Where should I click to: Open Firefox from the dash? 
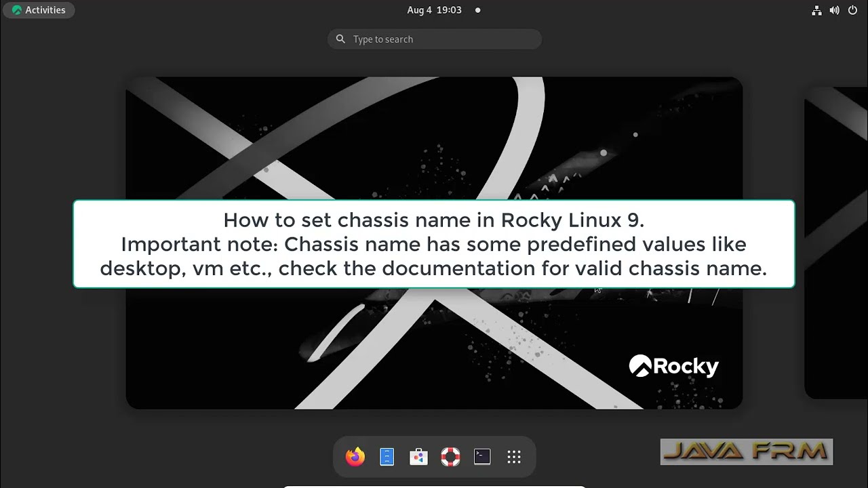pyautogui.click(x=355, y=457)
